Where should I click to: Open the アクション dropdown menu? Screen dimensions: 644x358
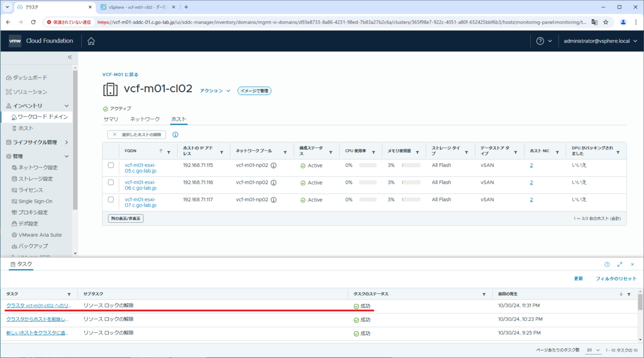click(x=215, y=91)
